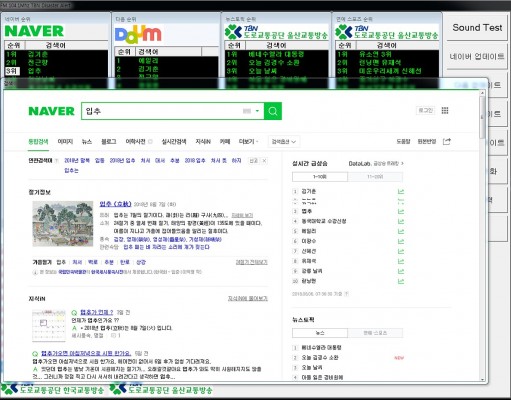The width and height of the screenshot is (511, 400).
Task: Select the 연예 스포츠 tab under 뉴스토픽
Action: (375, 333)
